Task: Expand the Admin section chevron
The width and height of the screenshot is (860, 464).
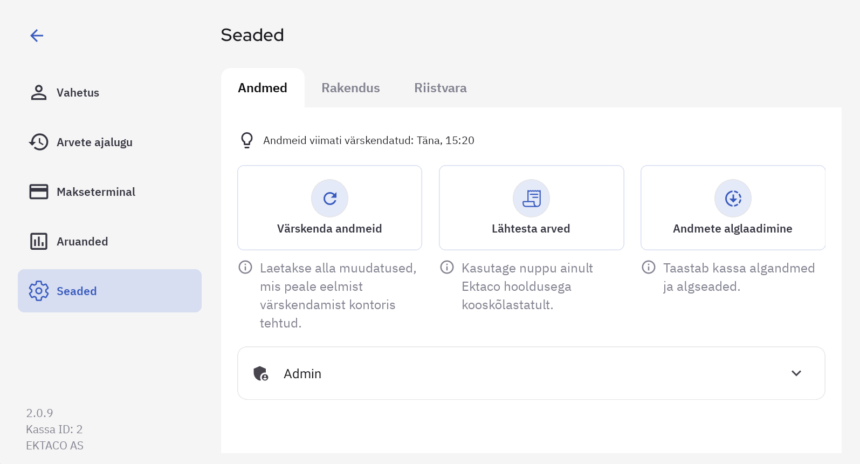Action: pos(796,373)
